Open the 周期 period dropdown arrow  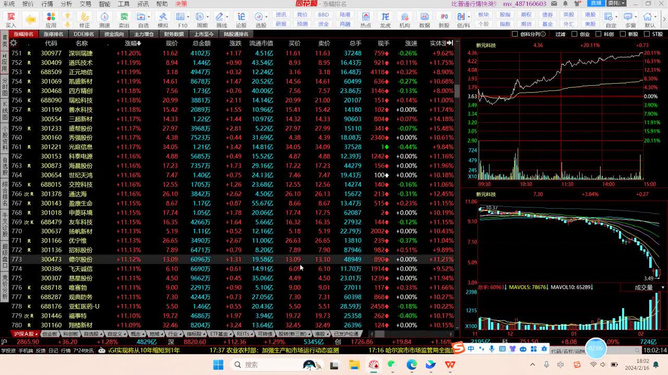click(x=207, y=17)
